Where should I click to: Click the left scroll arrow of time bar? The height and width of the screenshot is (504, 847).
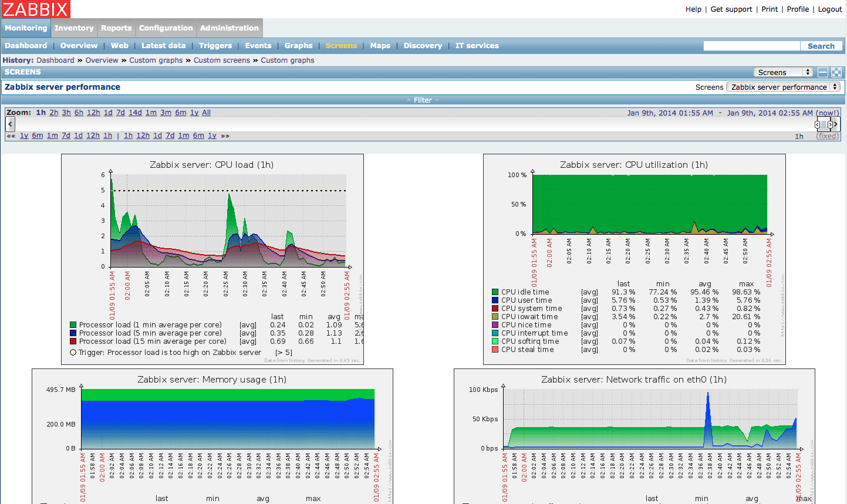point(11,124)
